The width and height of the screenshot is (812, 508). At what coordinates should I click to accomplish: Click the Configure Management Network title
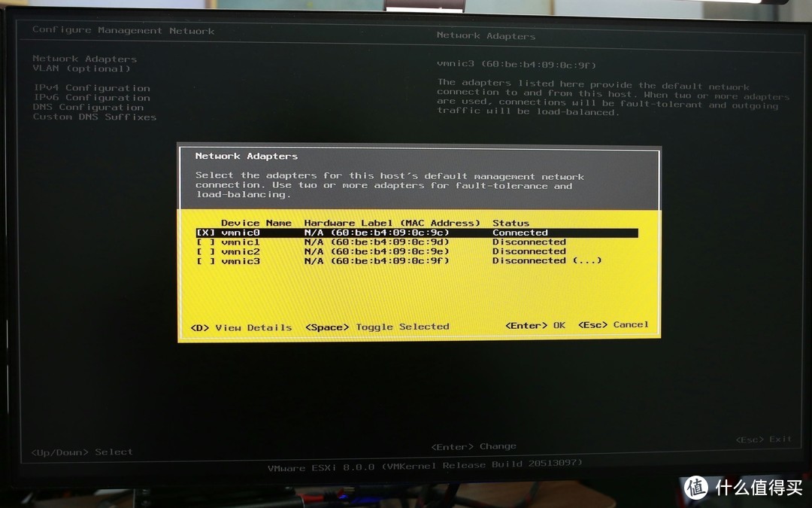122,30
